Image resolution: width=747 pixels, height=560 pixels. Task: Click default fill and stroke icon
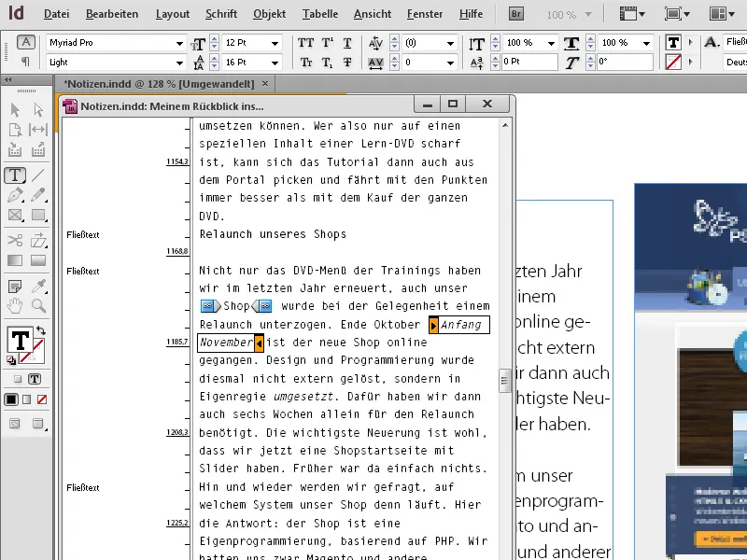(x=11, y=360)
